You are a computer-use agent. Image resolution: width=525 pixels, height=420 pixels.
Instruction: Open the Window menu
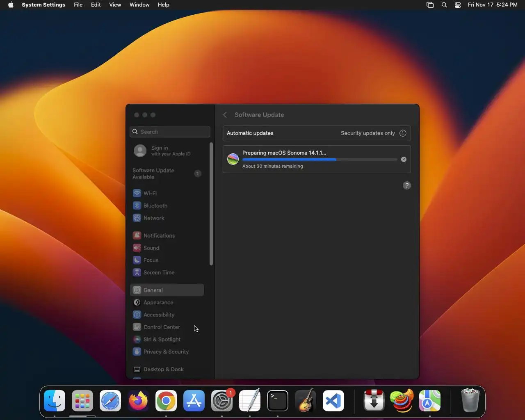point(139,5)
